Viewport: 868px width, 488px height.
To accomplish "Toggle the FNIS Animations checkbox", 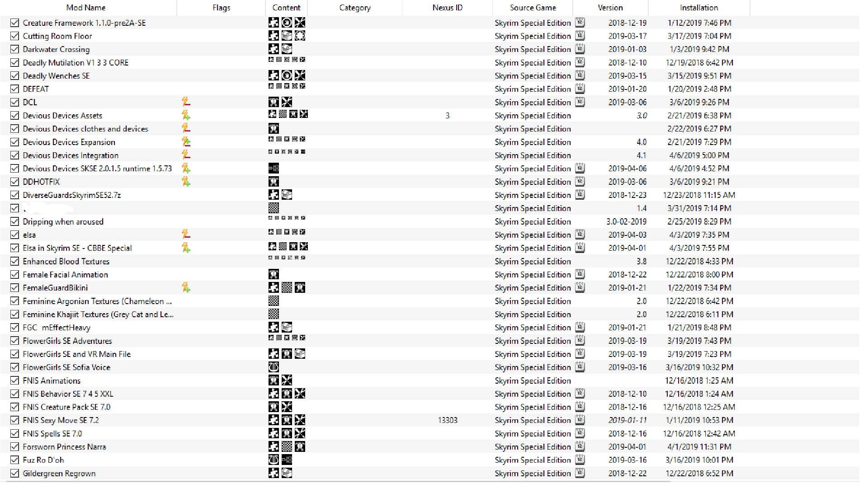I will click(x=14, y=380).
